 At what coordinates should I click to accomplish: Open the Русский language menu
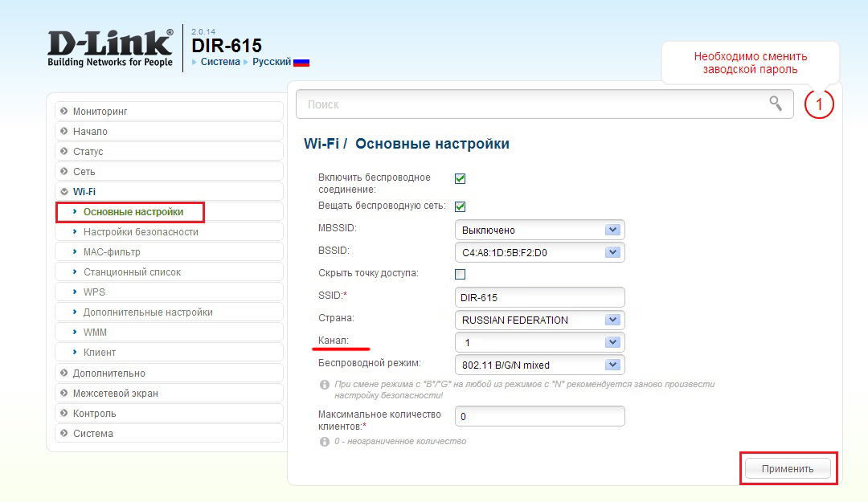[272, 62]
